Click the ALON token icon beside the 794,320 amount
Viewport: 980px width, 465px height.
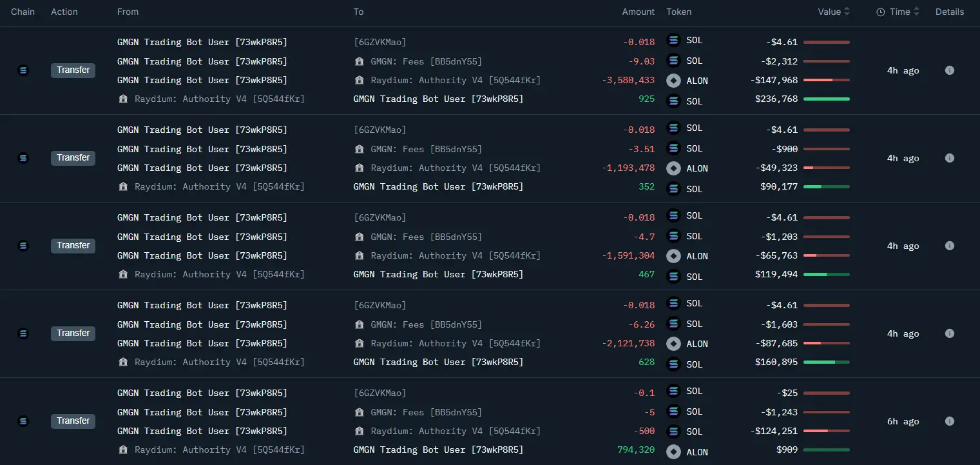tap(673, 452)
